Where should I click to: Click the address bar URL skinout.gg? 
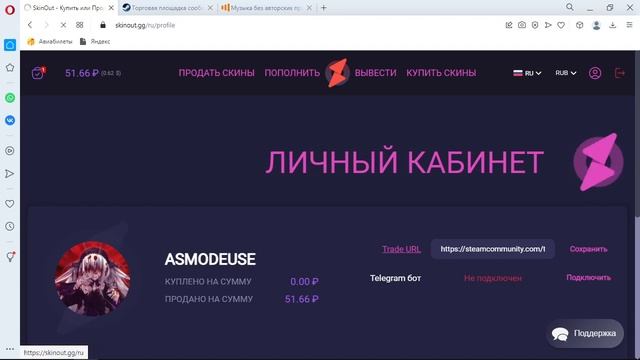145,25
